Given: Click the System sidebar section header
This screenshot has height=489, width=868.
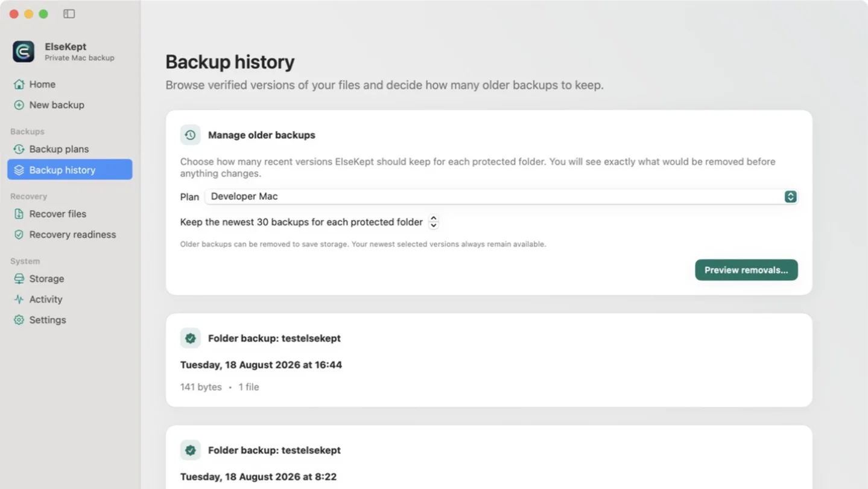Looking at the screenshot, I should coord(25,261).
